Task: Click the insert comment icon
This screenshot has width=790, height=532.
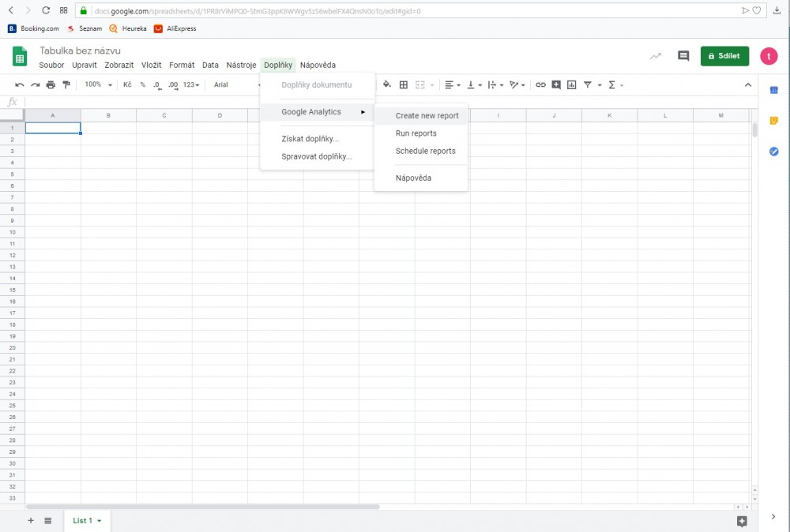Action: (x=556, y=84)
